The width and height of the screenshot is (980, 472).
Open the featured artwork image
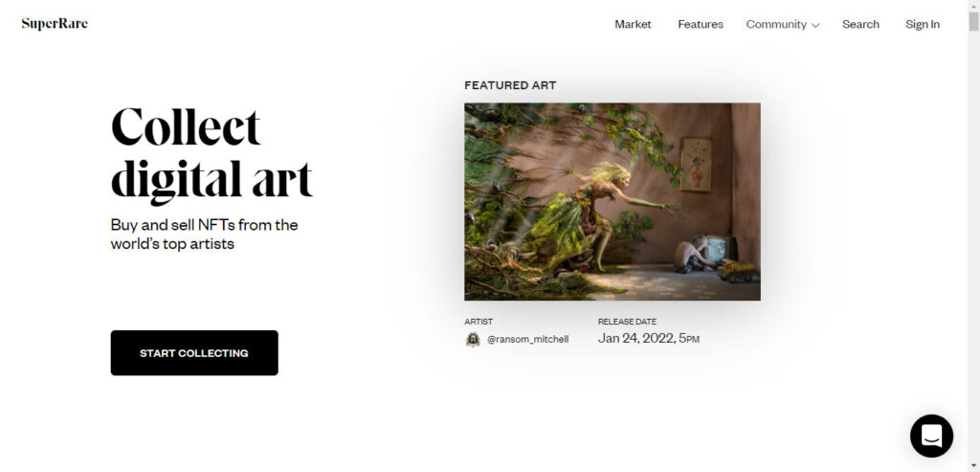(x=612, y=201)
